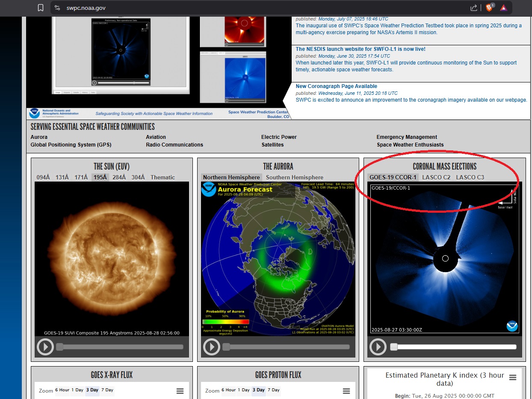Select the 131Å wavelength tab

click(x=62, y=177)
